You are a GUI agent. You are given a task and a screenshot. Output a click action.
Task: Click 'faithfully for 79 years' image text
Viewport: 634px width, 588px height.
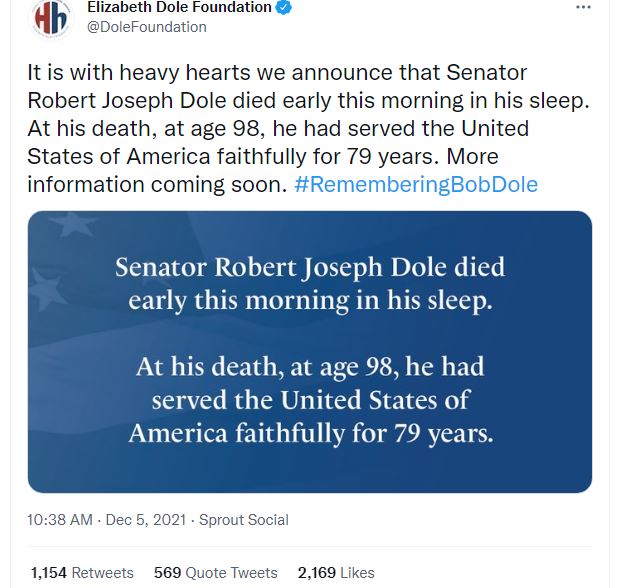[x=364, y=434]
